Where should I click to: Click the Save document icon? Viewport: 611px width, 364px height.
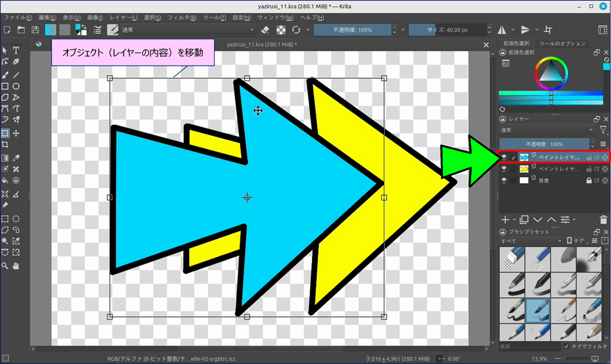point(35,30)
